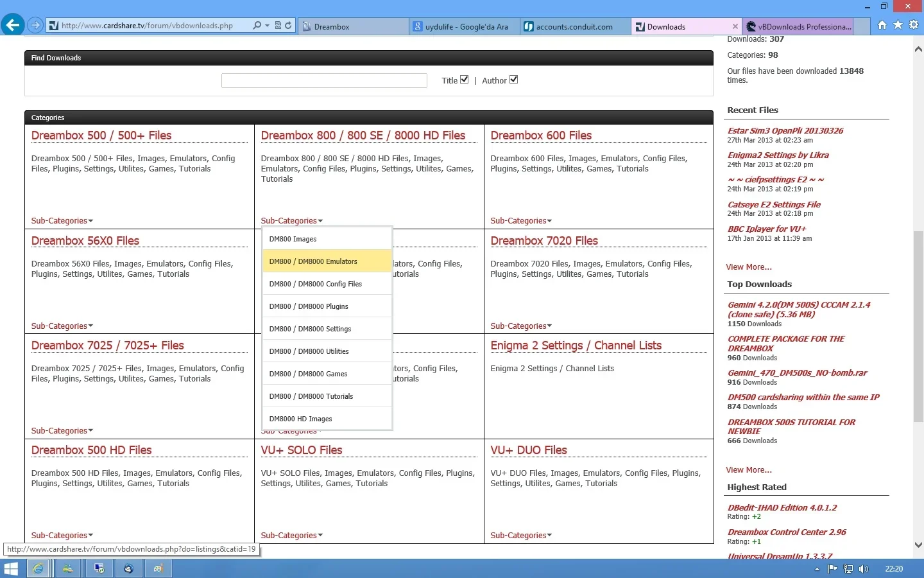Click View More under Recent Files
Viewport: 924px width, 578px height.
point(749,267)
